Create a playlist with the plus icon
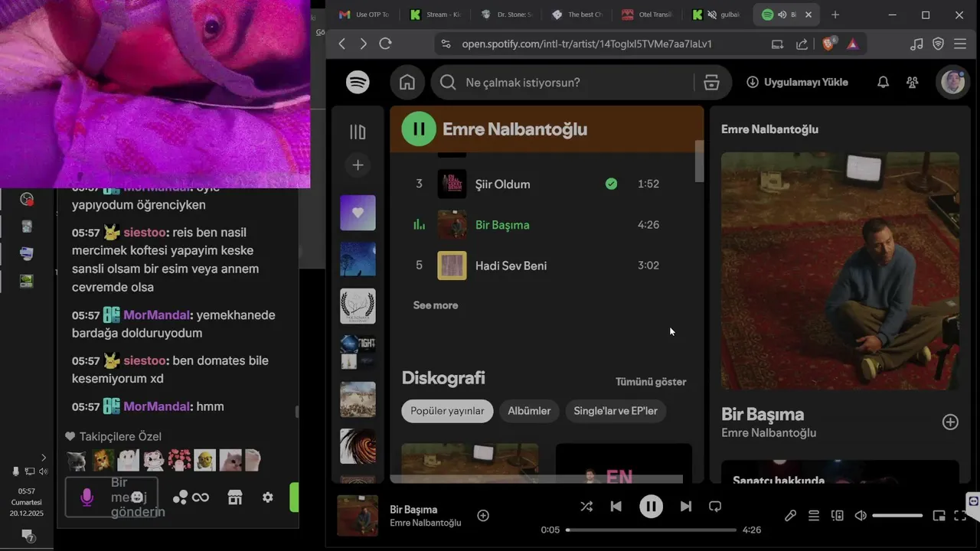 coord(358,165)
